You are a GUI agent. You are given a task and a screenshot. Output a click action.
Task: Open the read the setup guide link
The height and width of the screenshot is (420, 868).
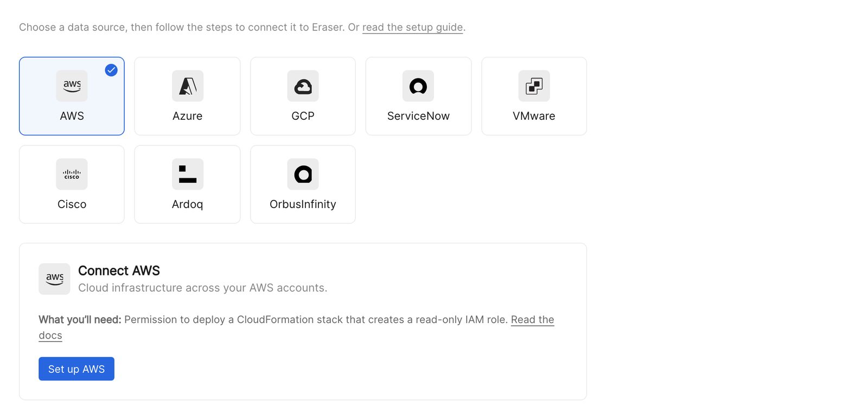pos(412,27)
